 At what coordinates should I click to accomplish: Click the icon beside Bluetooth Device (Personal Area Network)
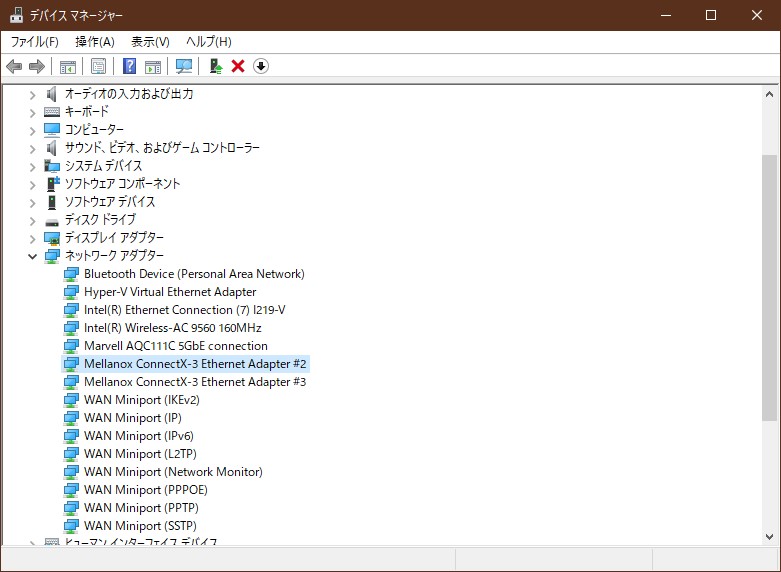71,274
